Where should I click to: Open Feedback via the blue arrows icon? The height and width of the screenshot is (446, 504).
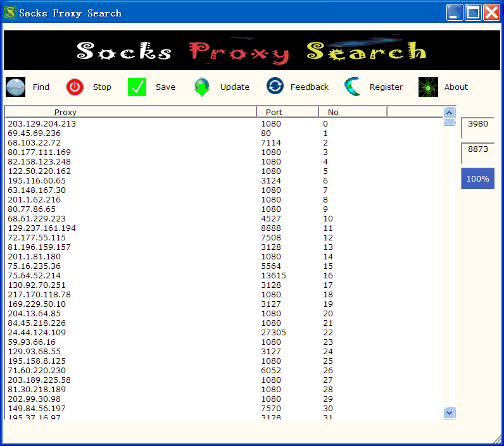(275, 87)
